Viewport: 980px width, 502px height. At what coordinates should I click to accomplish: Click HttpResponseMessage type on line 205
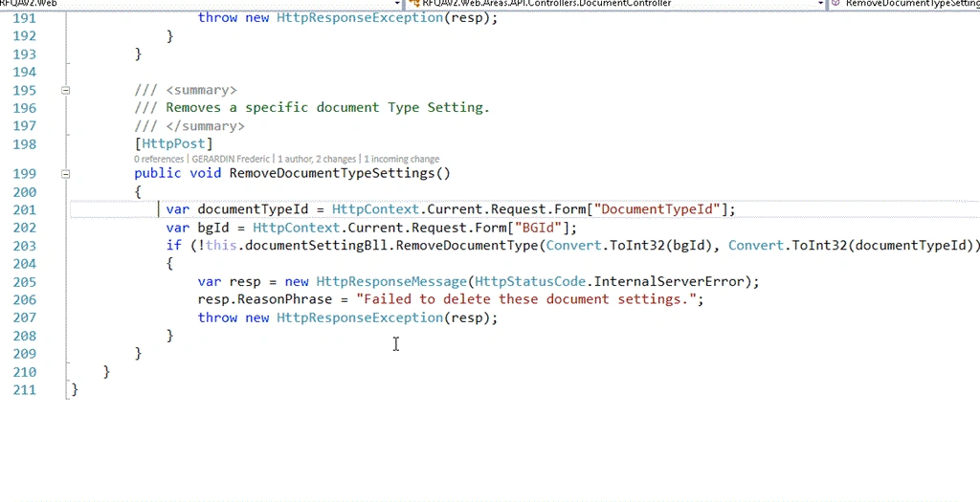(x=391, y=281)
